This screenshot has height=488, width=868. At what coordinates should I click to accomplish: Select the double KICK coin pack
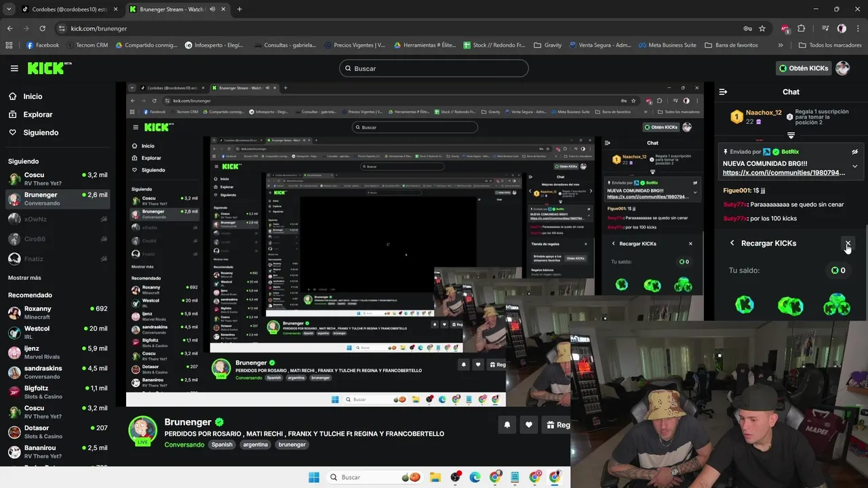click(x=790, y=306)
